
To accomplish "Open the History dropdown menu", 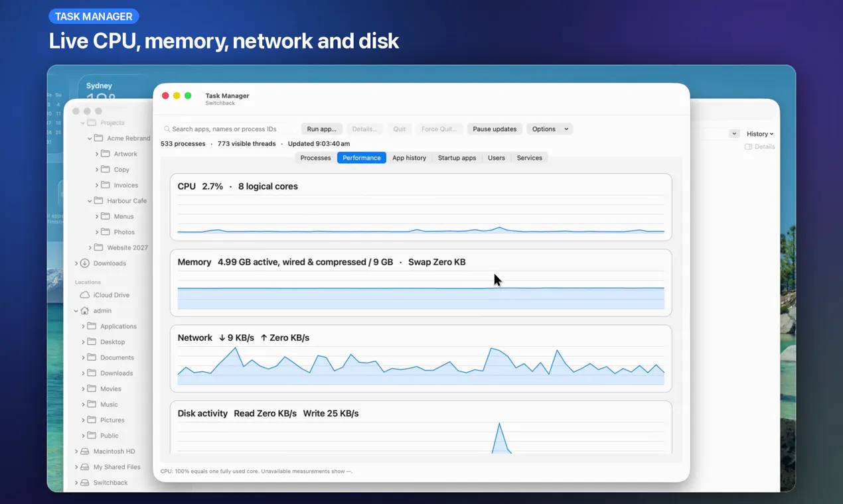I will 760,134.
